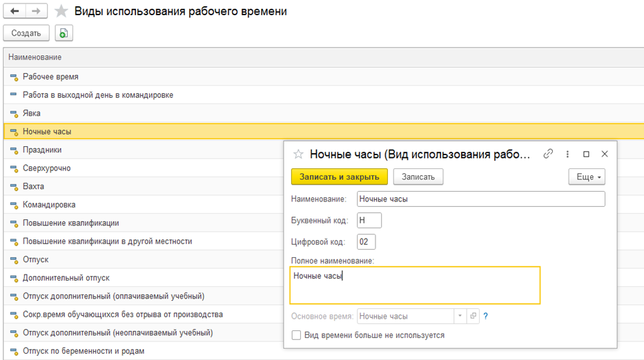The image size is (644, 360).
Task: Expand the Основное время dropdown arrow
Action: [x=460, y=316]
